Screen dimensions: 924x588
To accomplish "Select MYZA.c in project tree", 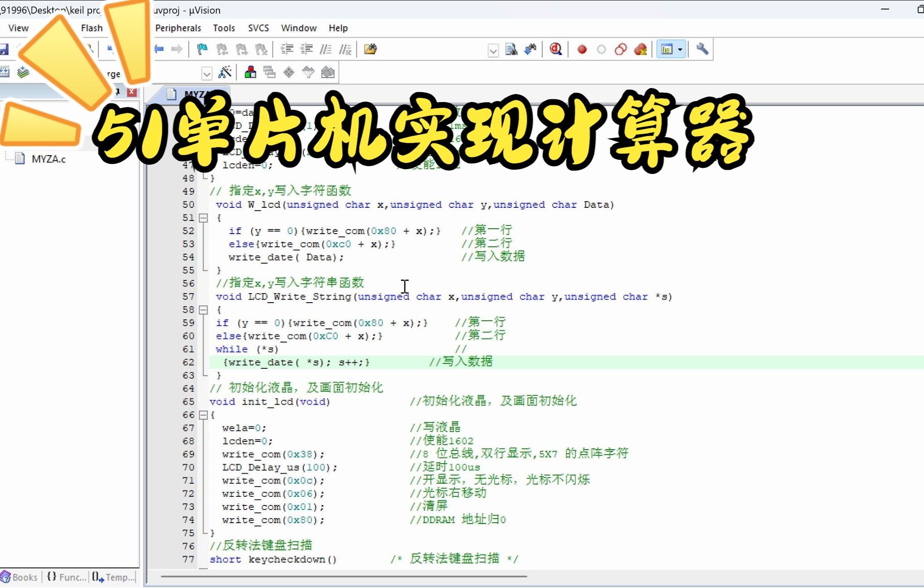I will pyautogui.click(x=48, y=159).
